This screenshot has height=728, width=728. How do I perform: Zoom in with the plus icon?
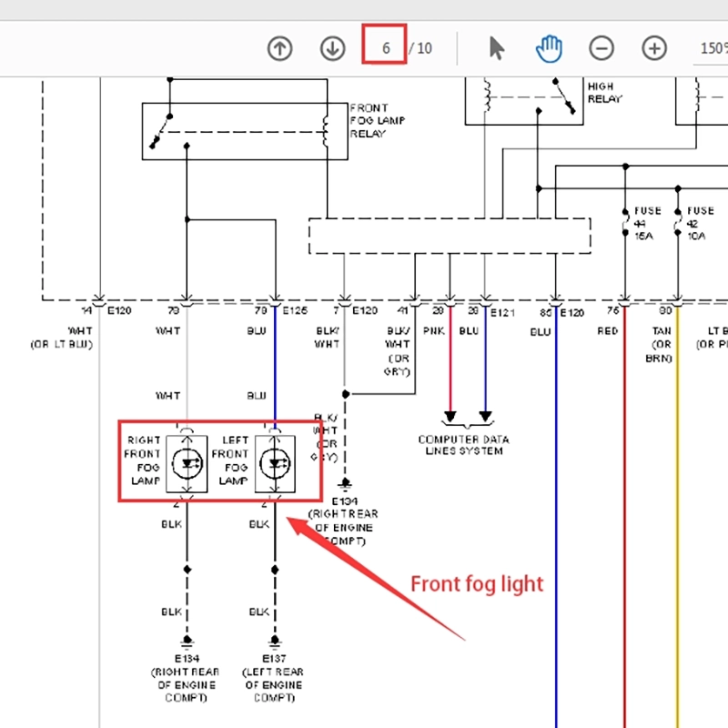tap(654, 48)
